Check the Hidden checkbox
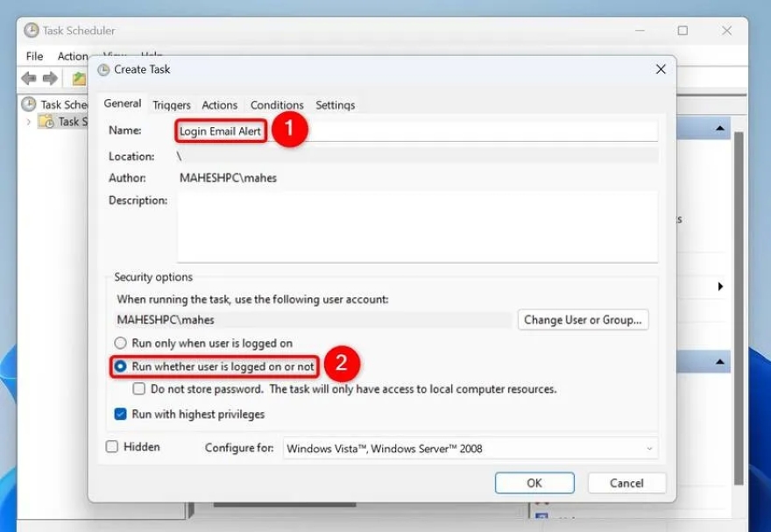 (111, 447)
